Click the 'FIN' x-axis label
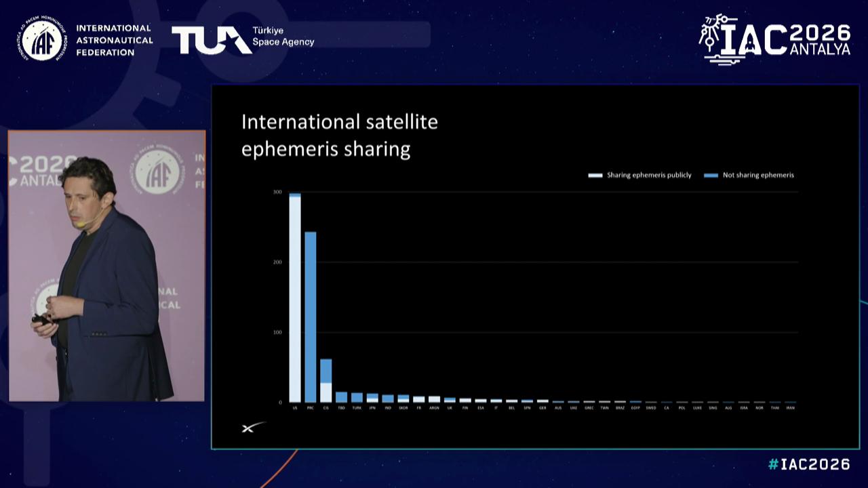This screenshot has height=488, width=868. point(465,408)
